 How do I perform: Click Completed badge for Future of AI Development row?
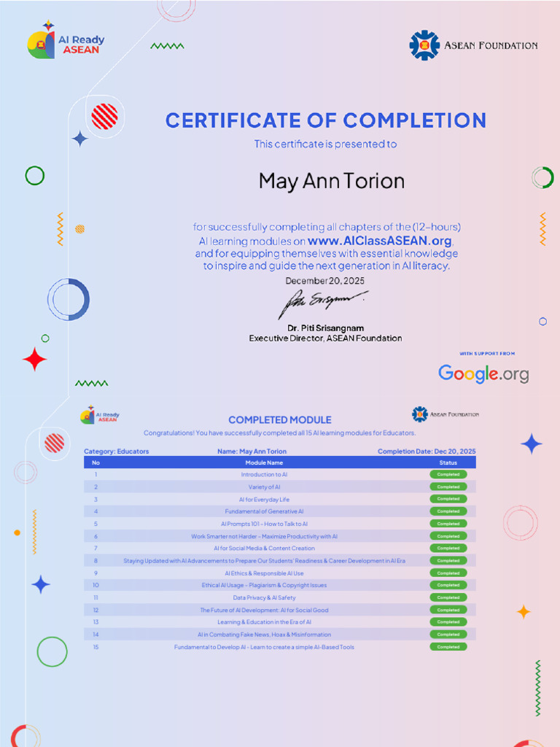(x=448, y=610)
